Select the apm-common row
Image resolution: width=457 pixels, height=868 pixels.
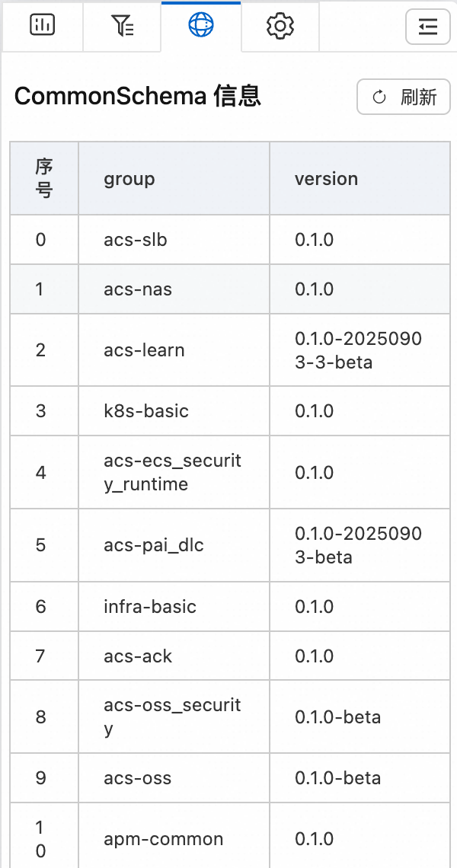click(x=164, y=839)
